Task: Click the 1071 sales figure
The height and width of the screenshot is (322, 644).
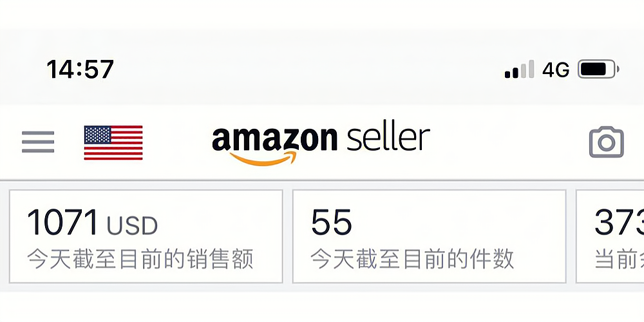Action: click(x=62, y=223)
